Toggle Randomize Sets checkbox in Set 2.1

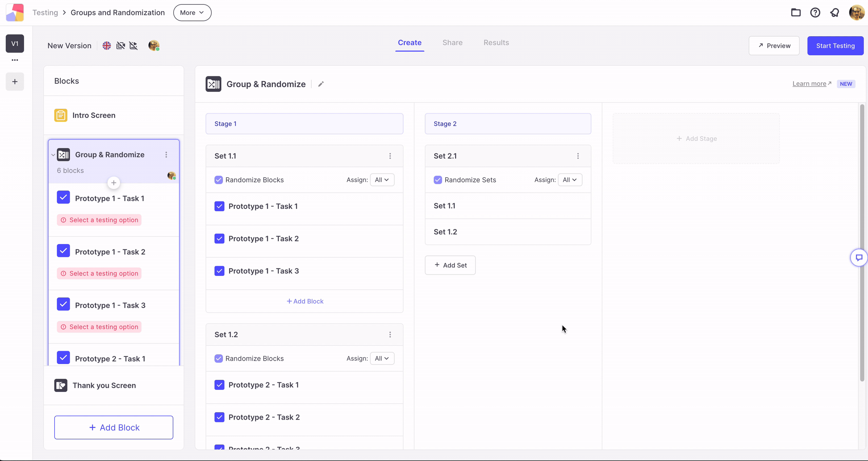[x=438, y=180]
